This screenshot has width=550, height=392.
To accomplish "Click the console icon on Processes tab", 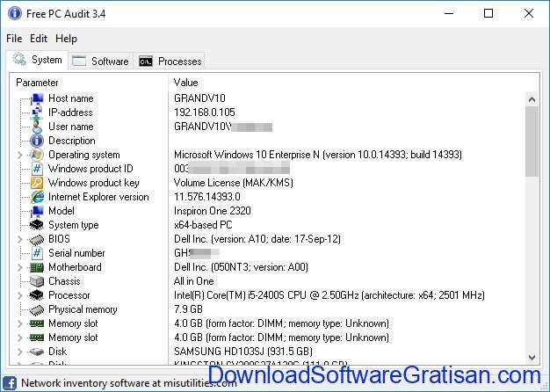I will pos(146,62).
